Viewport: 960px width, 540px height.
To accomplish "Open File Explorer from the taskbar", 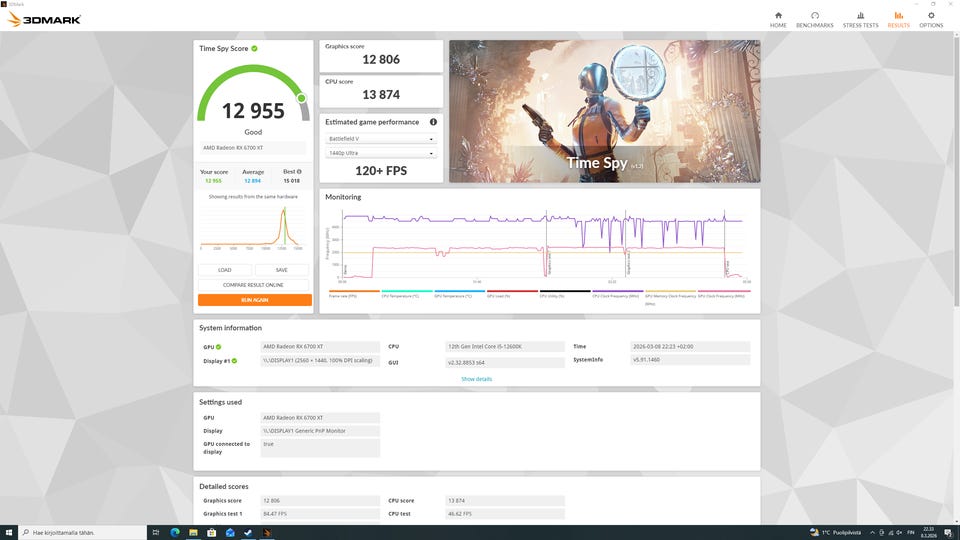I will pos(193,533).
